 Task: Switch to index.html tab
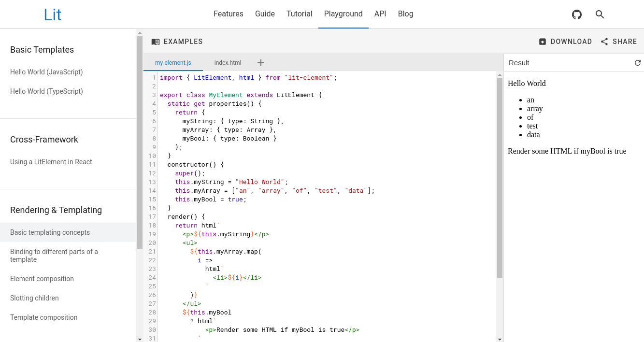tap(228, 63)
